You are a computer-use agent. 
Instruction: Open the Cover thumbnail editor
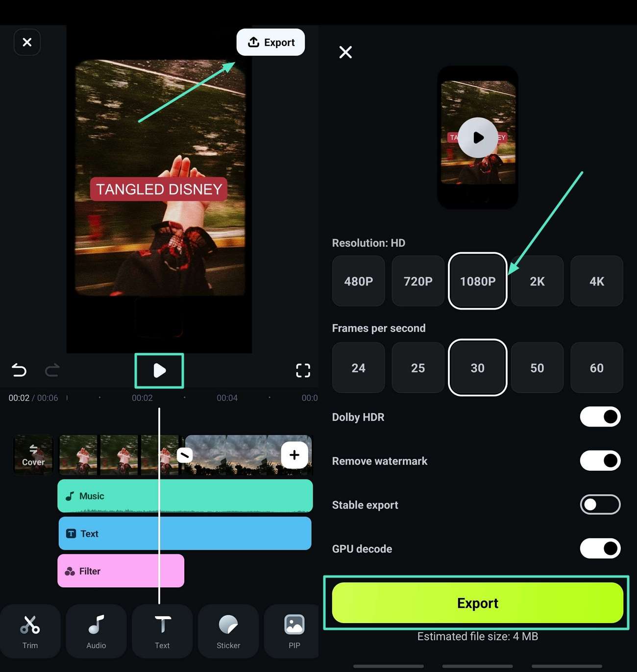33,455
